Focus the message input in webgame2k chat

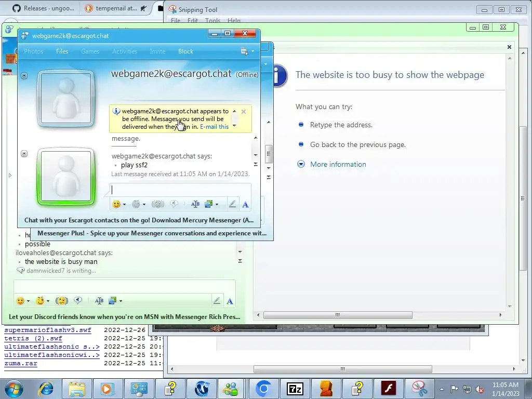[x=180, y=190]
